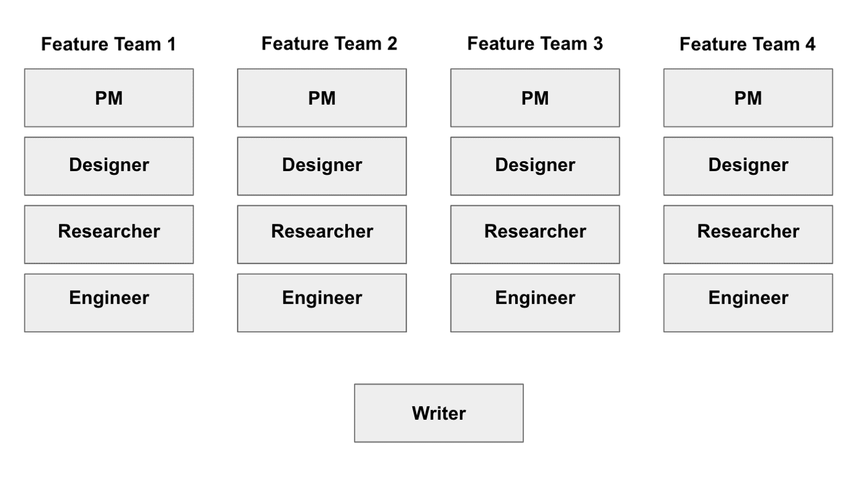Click the PM box in Feature Team 4
The image size is (868, 480).
pos(748,98)
